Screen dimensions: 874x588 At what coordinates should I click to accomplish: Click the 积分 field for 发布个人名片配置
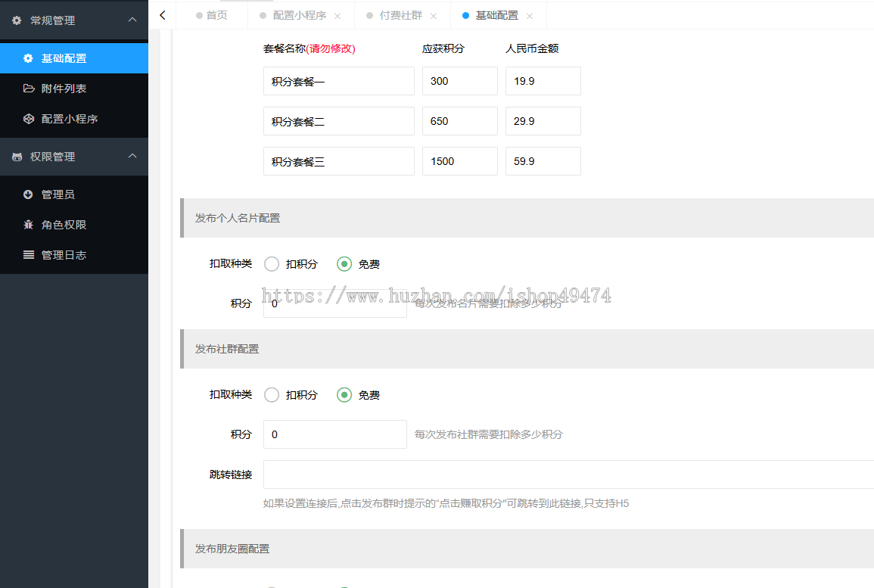(x=335, y=303)
